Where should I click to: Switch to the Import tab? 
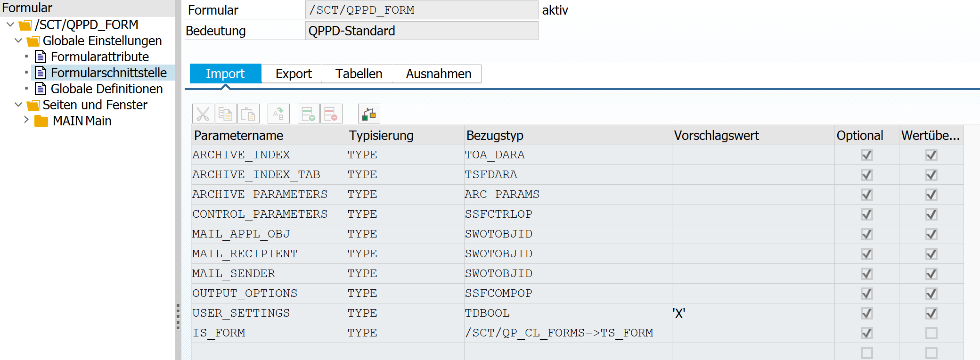tap(225, 74)
